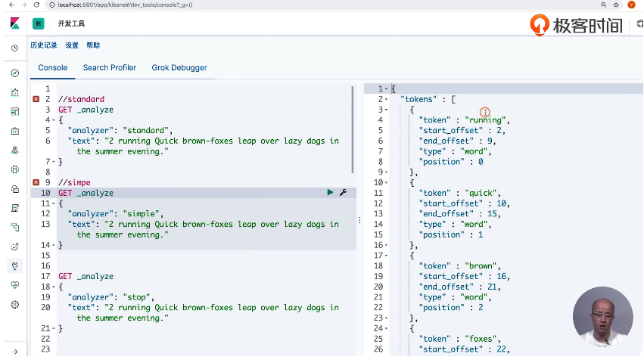This screenshot has height=360, width=644.
Task: Collapse the "tokens" array in the response
Action: (x=387, y=99)
